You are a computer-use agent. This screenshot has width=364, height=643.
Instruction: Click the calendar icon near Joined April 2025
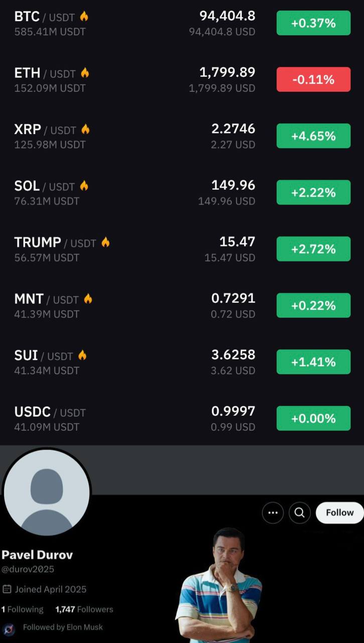[x=7, y=589]
